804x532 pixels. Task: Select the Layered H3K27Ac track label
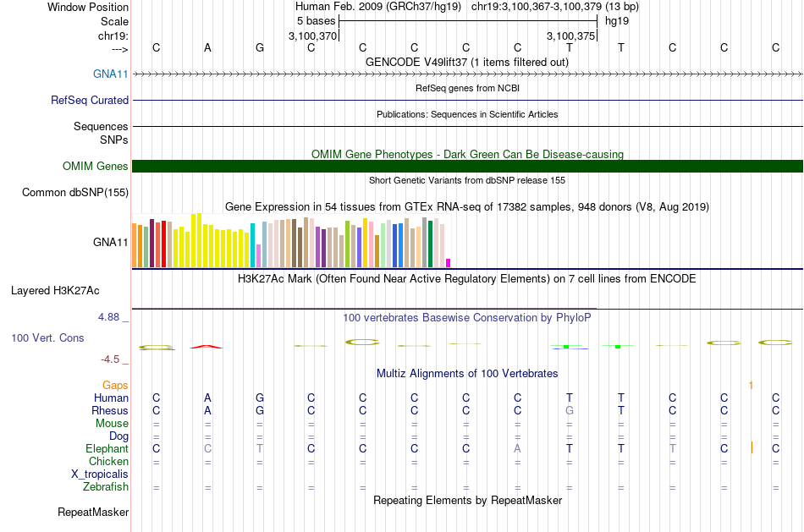(55, 291)
